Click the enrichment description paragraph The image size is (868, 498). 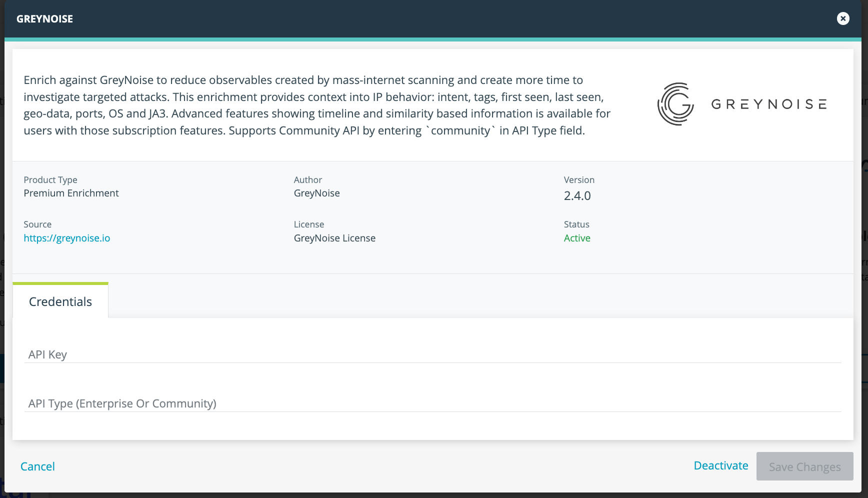click(317, 105)
